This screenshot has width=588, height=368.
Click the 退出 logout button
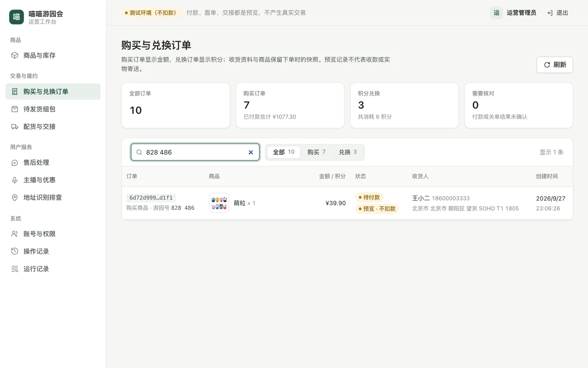click(558, 13)
